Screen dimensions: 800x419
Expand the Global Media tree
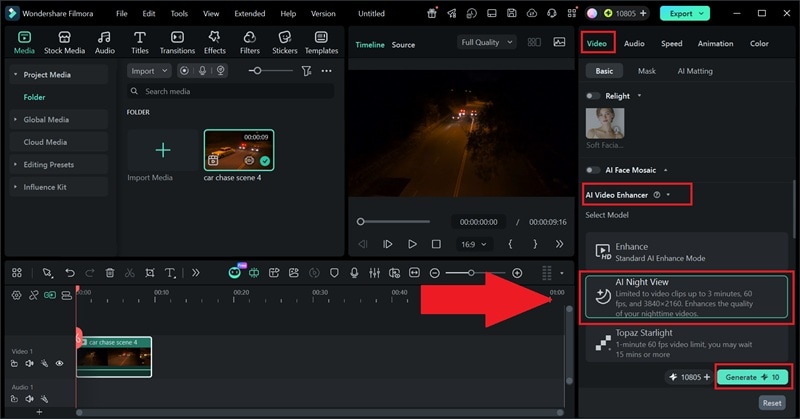click(15, 119)
